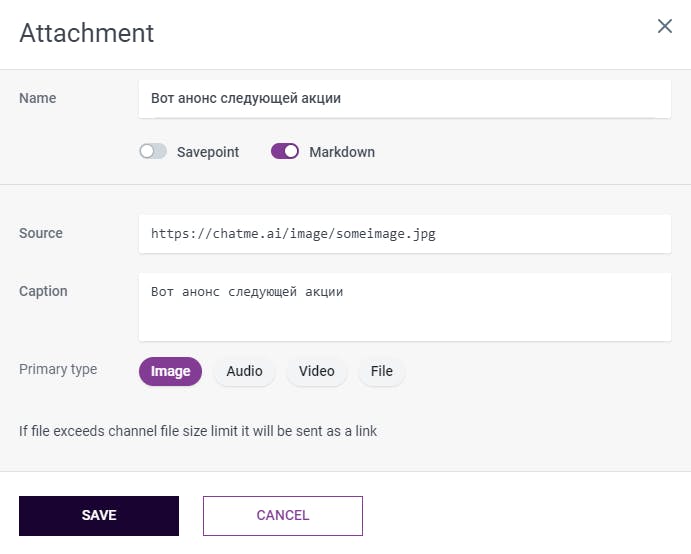This screenshot has height=554, width=691.
Task: Enable the Savepoint toggle switch
Action: point(153,152)
